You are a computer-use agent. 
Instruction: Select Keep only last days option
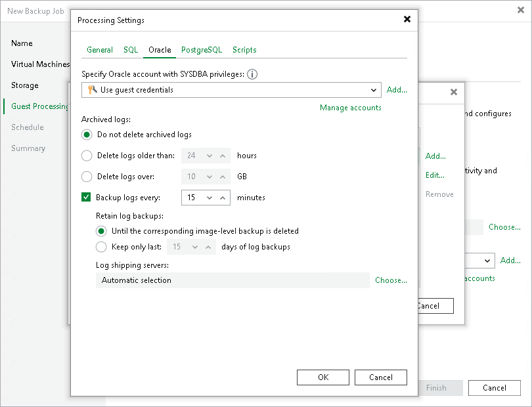click(x=101, y=247)
